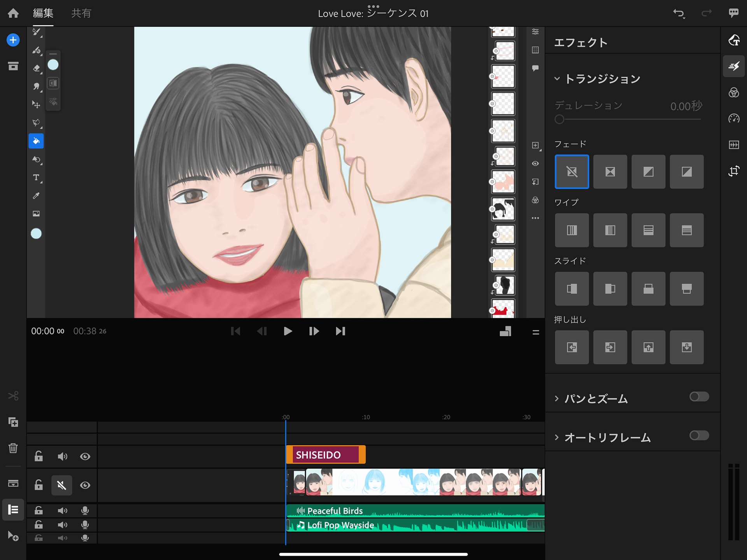Hide the SHISEIDO title track
Screen dimensions: 747x560
tap(85, 456)
